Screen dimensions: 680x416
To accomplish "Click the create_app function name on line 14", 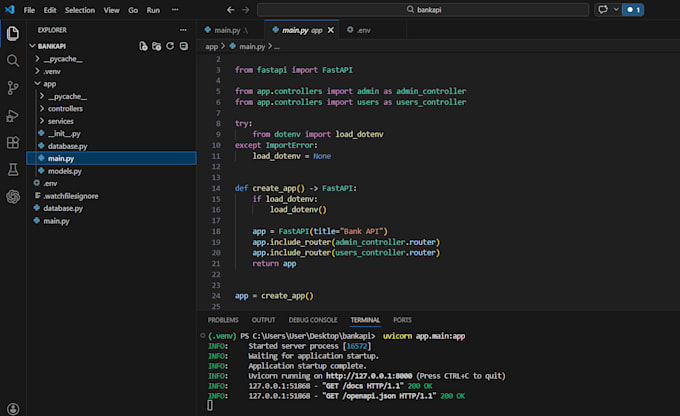I will tap(274, 188).
